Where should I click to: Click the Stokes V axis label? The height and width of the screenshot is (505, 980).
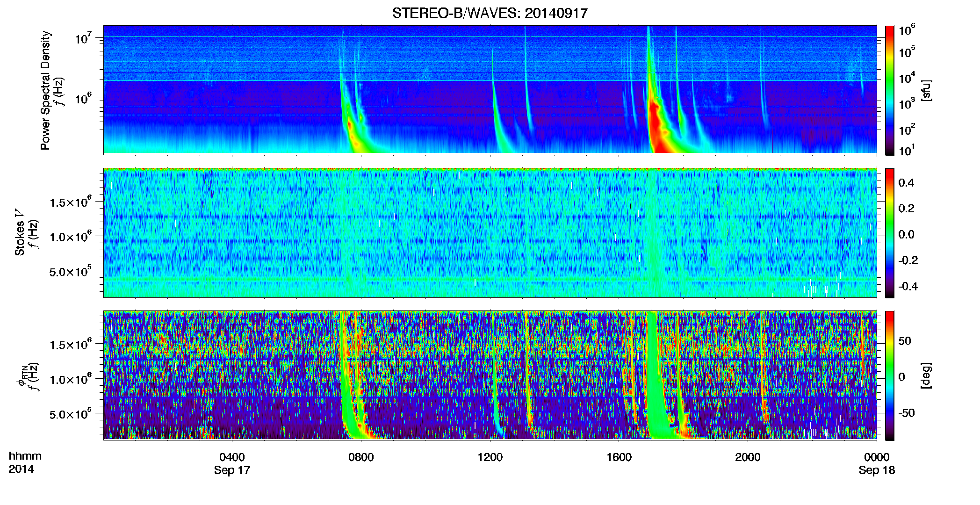(20, 232)
